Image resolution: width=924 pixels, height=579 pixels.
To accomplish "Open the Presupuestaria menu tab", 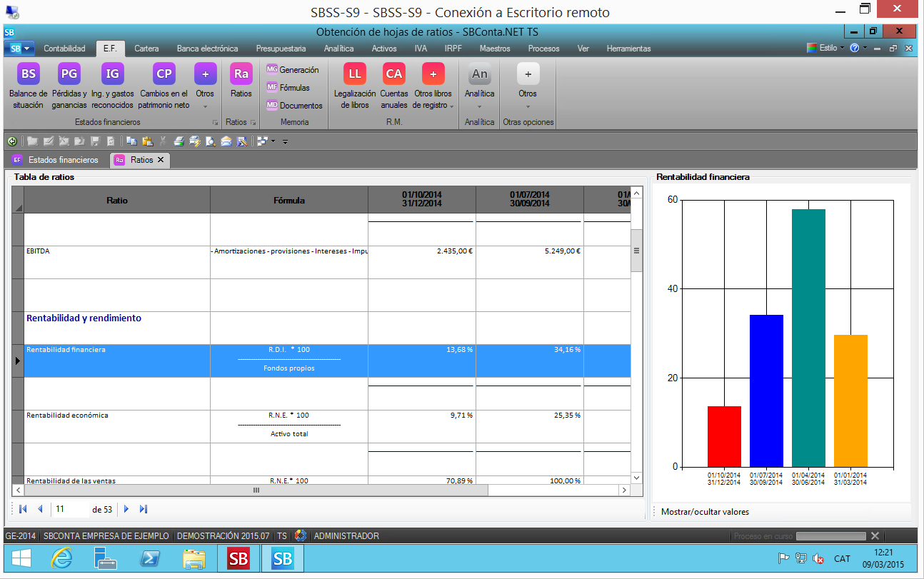I will [281, 49].
